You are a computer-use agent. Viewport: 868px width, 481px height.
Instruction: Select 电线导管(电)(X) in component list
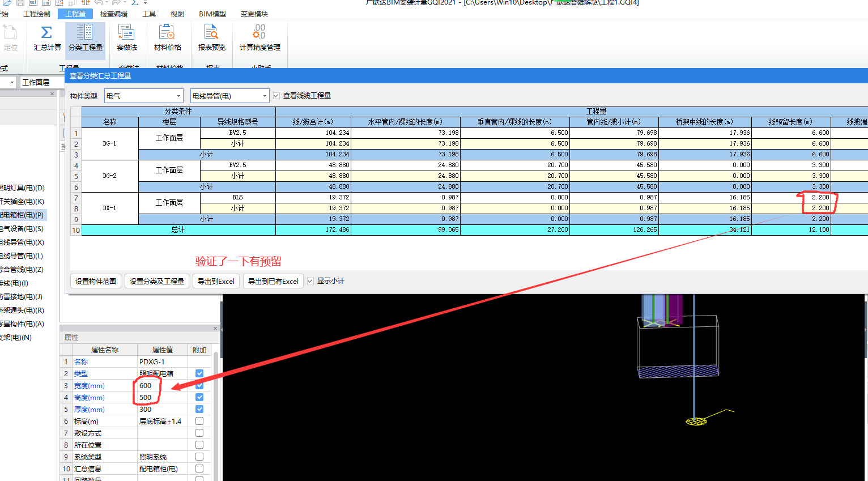pos(23,242)
